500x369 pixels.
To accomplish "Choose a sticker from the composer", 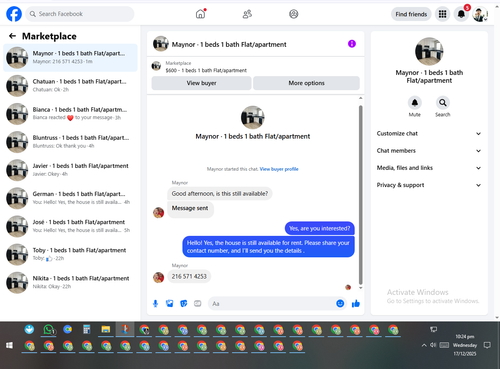I will coord(184,303).
